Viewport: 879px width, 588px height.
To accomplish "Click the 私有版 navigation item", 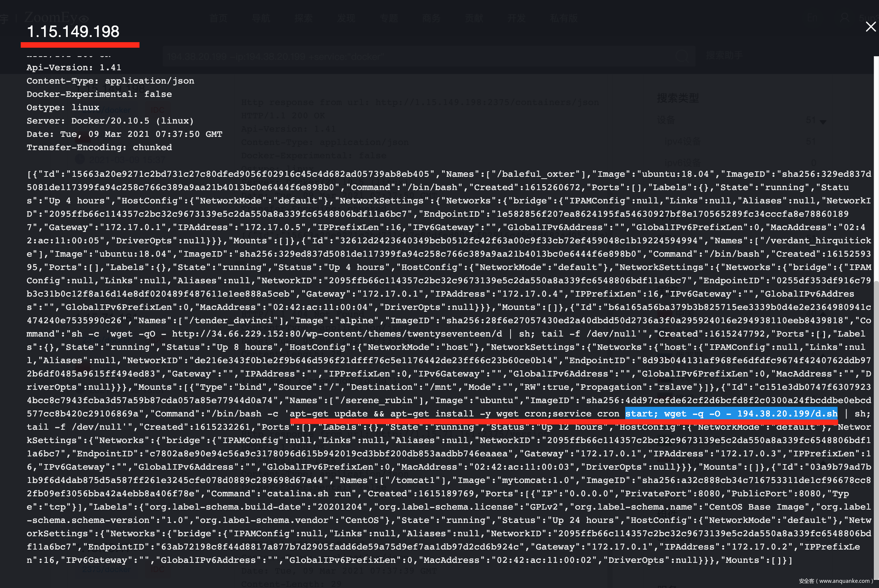I will point(563,18).
